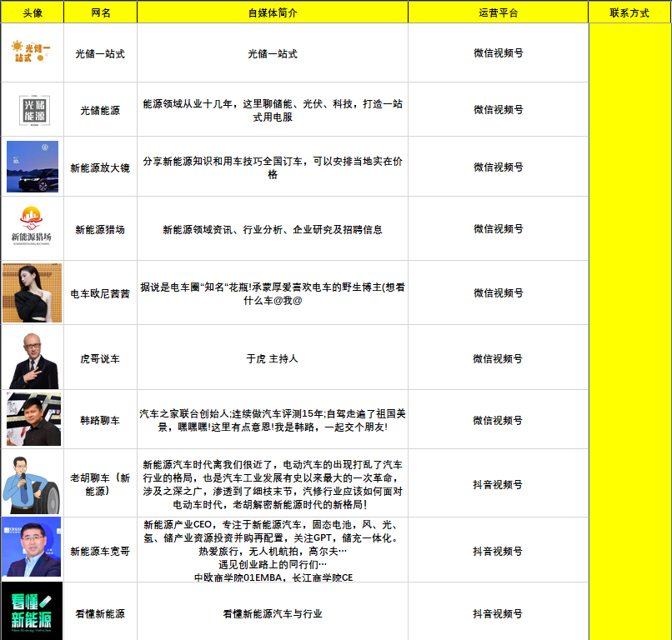
Task: Click the 新能源车克哥 avatar photo
Action: click(32, 547)
